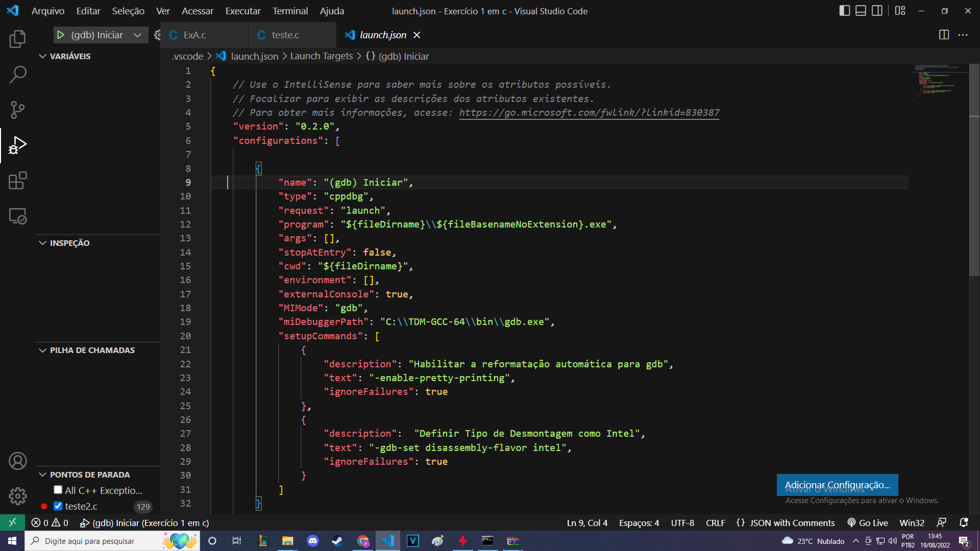Image resolution: width=980 pixels, height=551 pixels.
Task: Open notifications bell in status bar
Action: [964, 522]
